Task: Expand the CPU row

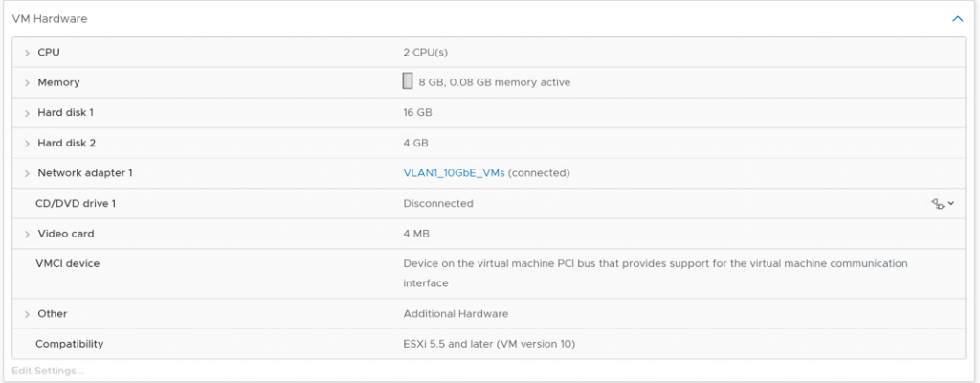Action: pos(27,53)
